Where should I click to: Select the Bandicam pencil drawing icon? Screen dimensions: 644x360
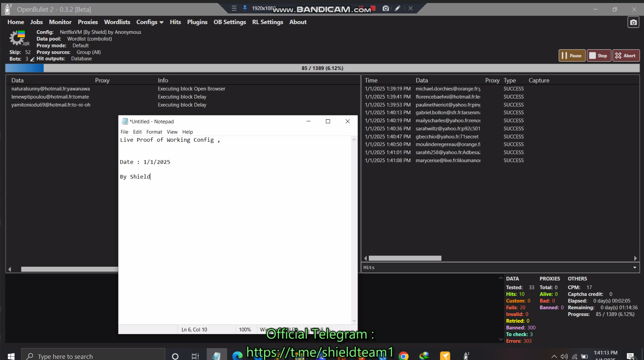click(x=397, y=8)
